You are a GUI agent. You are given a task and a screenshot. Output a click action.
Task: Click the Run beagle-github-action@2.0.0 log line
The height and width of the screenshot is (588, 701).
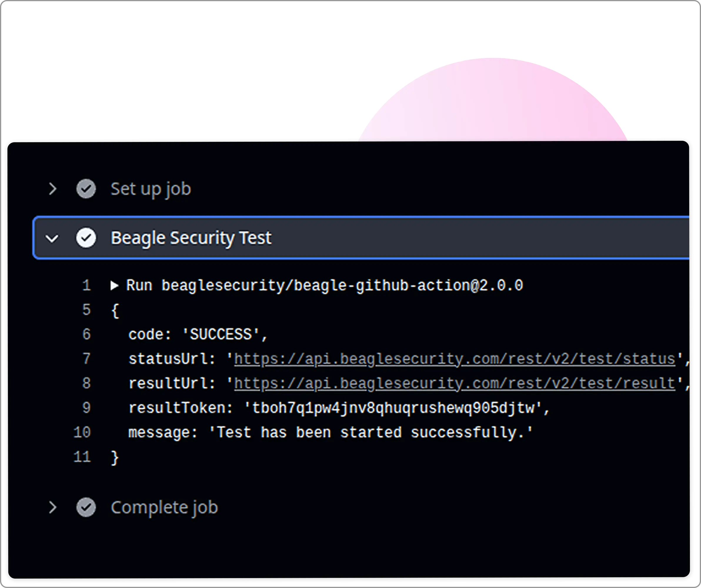click(x=324, y=286)
